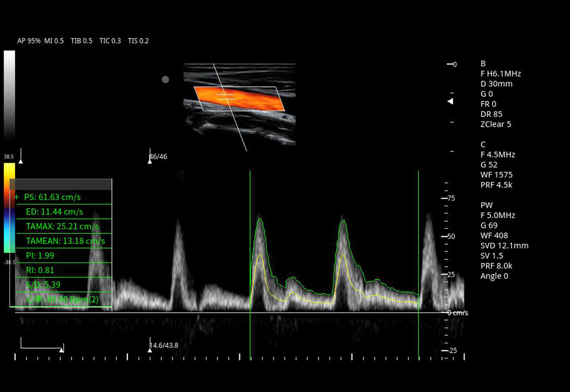Click the top-left triangle above the color scale
The height and width of the screenshot is (392, 570).
point(20,161)
